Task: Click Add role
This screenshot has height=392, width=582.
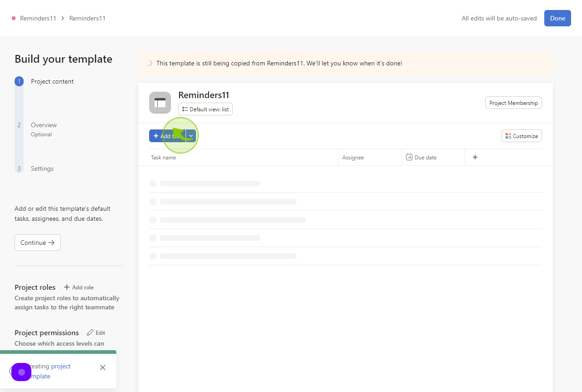Action: [x=79, y=287]
